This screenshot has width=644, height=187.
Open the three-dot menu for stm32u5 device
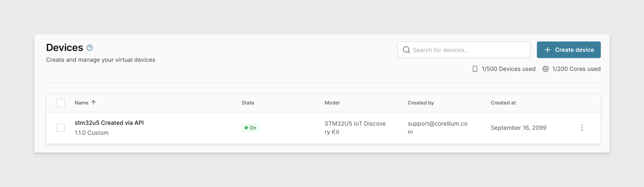pos(582,128)
